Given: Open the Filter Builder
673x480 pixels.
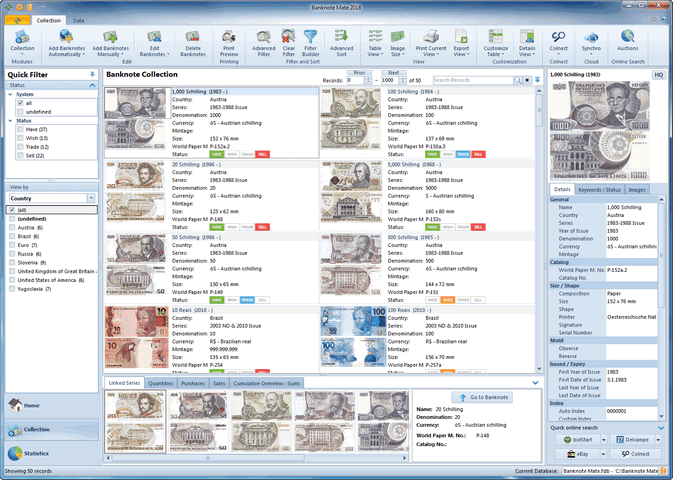Looking at the screenshot, I should 311,41.
